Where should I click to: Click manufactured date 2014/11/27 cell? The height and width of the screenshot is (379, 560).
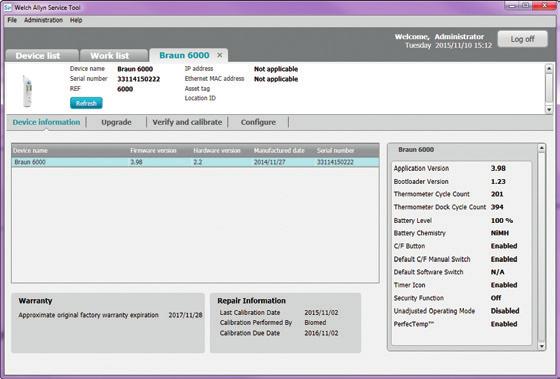click(x=270, y=162)
